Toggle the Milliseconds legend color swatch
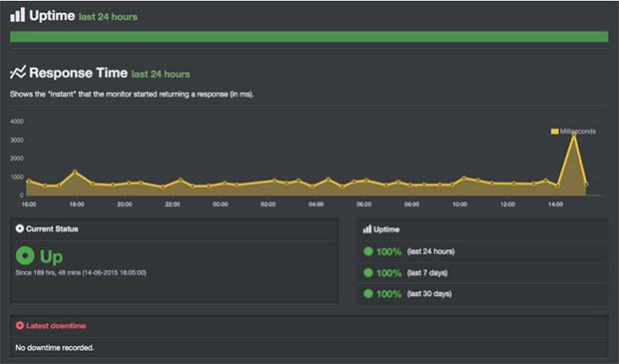Screen dimensions: 619x364 555,132
